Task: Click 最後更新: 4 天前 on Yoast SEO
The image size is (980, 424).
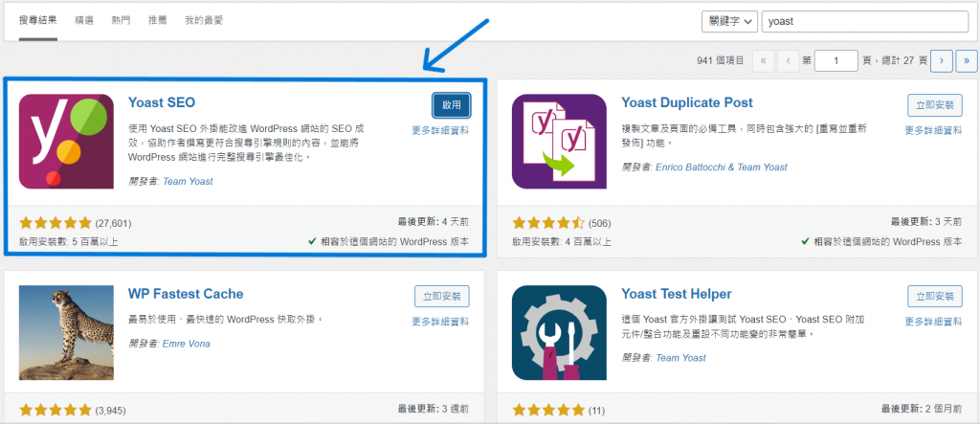Action: [434, 221]
